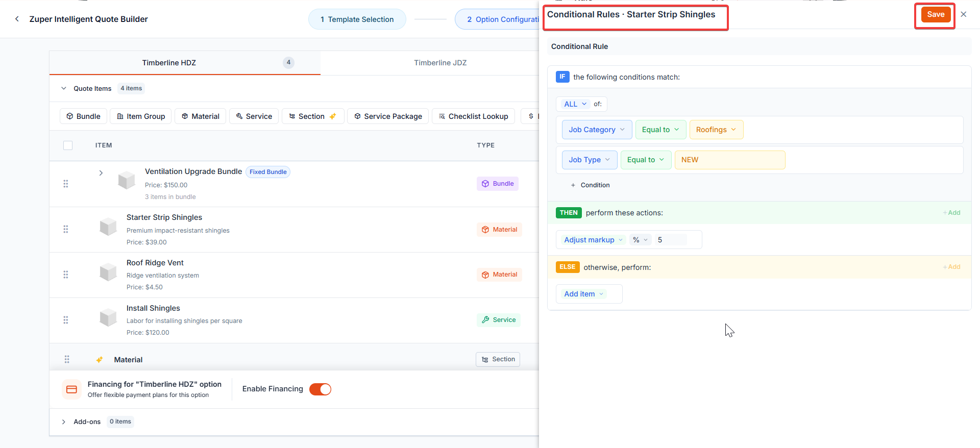This screenshot has width=980, height=448.
Task: Disable the Enable Financing switch
Action: click(x=321, y=389)
